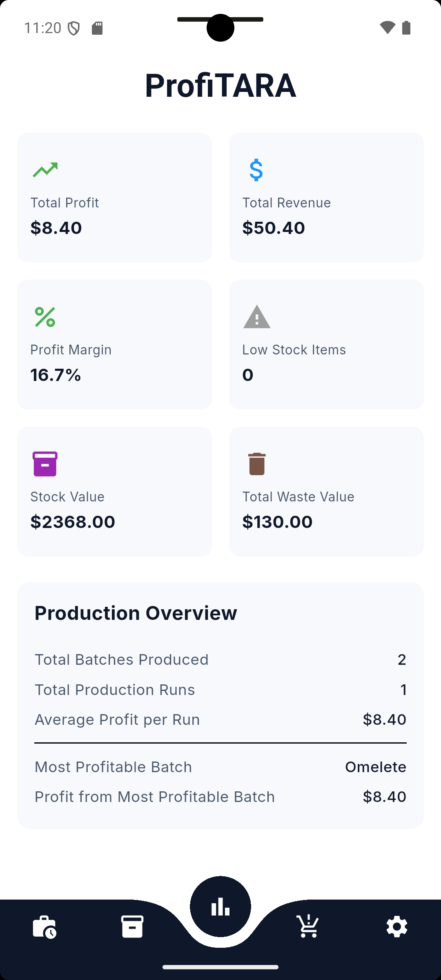Open the shopping cart tab
The width and height of the screenshot is (441, 980).
pos(309,926)
